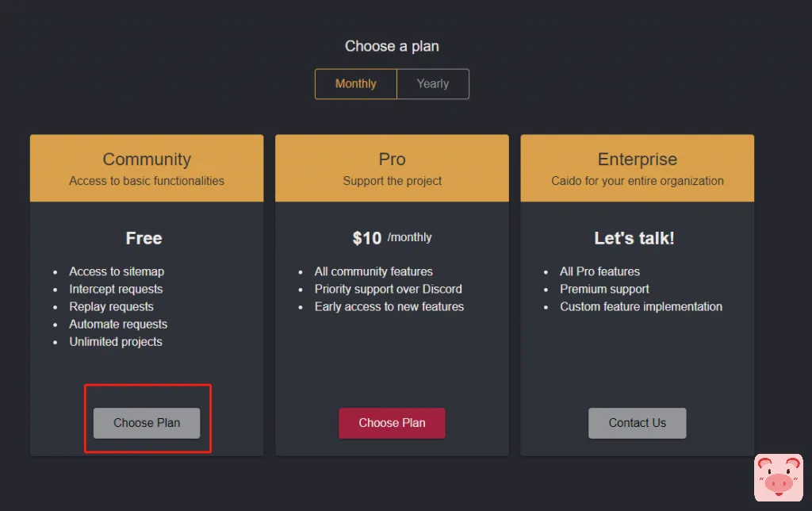
Task: Click the "Let's talk!" heading
Action: pyautogui.click(x=634, y=238)
